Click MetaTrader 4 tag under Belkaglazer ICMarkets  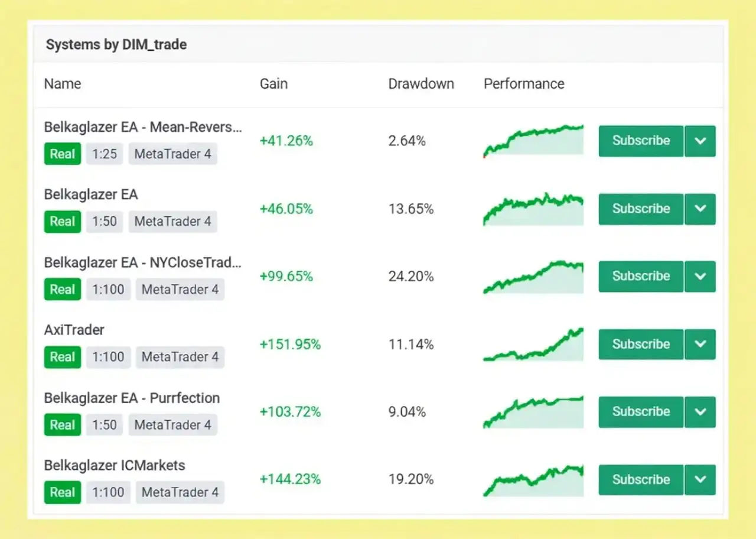[x=180, y=492]
